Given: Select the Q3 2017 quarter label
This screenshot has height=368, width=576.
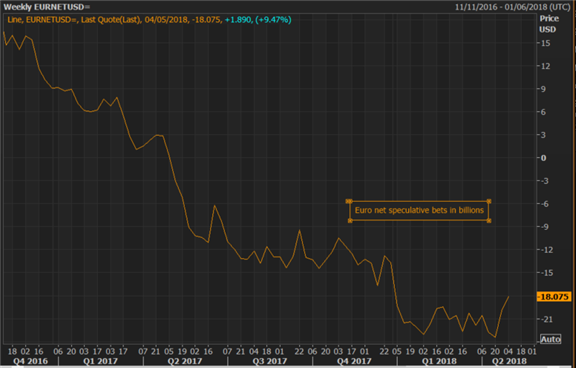Looking at the screenshot, I should [x=270, y=361].
